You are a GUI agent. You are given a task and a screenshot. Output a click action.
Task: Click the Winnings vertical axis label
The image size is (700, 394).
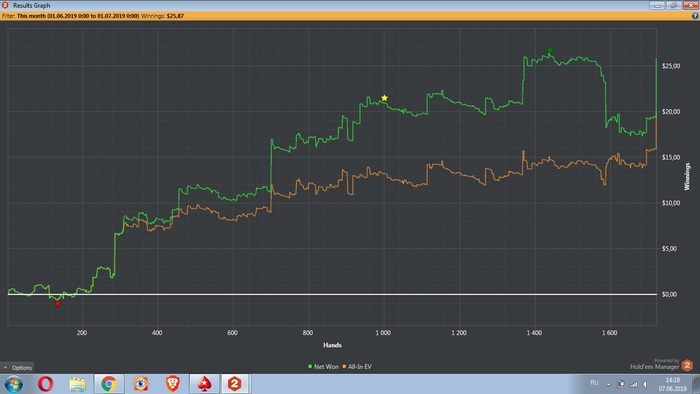click(x=687, y=177)
